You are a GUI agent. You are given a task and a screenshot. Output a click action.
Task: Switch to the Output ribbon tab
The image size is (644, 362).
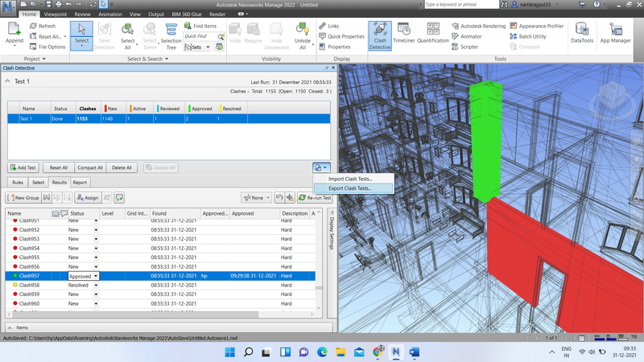[x=156, y=14]
